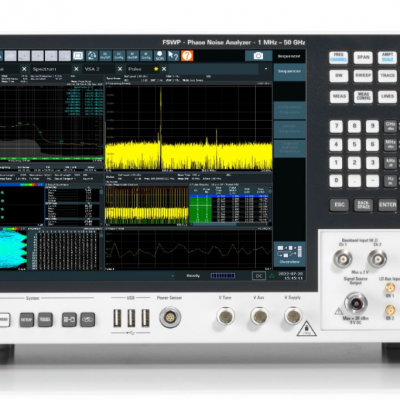
Task: Switch to the Pulse tab
Action: 135,69
